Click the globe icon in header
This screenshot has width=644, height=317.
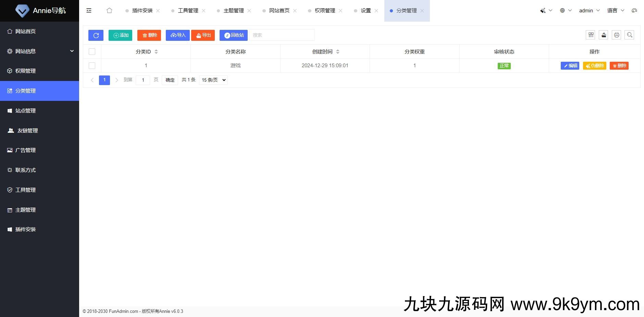click(x=562, y=11)
